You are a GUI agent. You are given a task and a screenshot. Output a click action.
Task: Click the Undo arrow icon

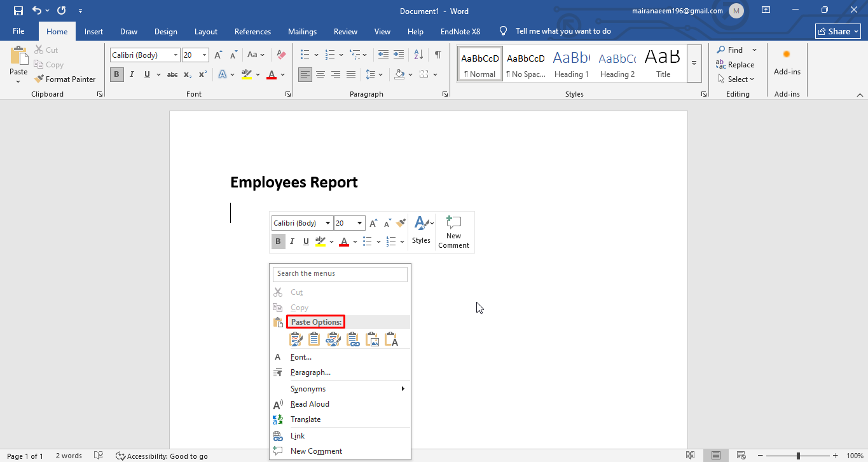point(36,11)
